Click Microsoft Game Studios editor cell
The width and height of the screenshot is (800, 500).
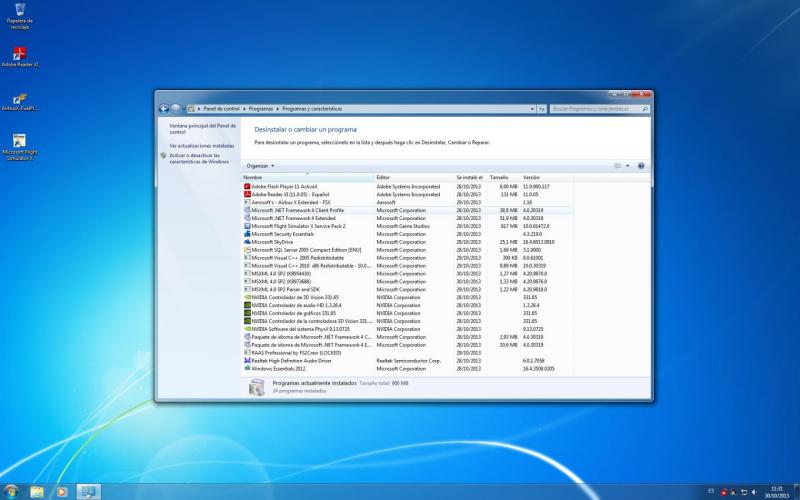pos(403,226)
